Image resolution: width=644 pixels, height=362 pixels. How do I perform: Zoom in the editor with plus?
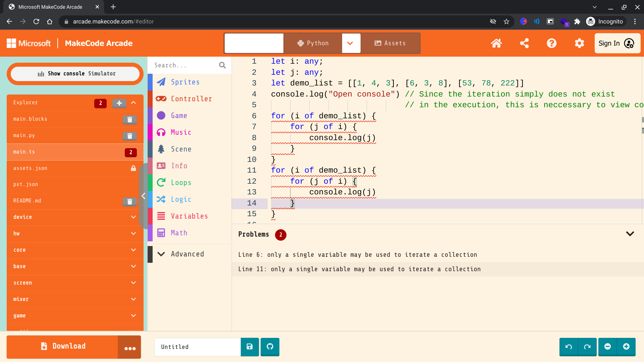(x=626, y=347)
